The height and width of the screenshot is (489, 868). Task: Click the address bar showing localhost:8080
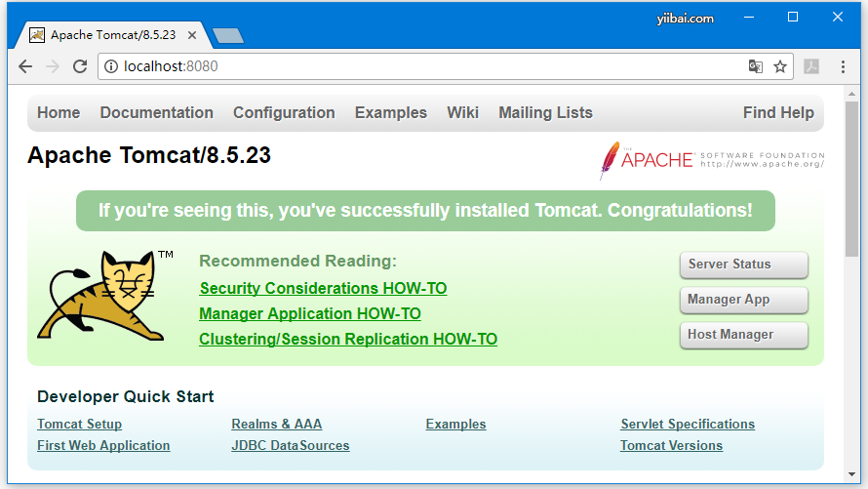coord(429,66)
